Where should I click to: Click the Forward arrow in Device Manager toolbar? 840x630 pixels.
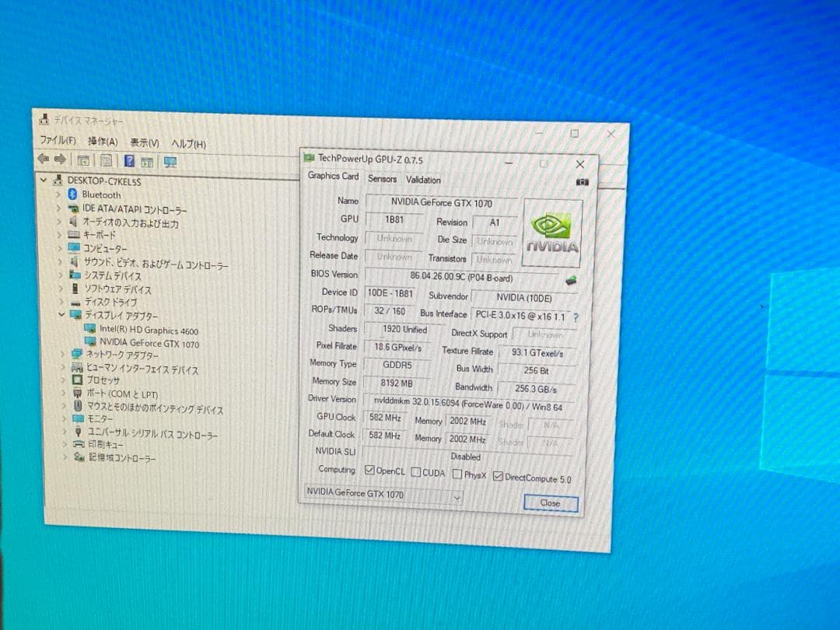(x=60, y=159)
